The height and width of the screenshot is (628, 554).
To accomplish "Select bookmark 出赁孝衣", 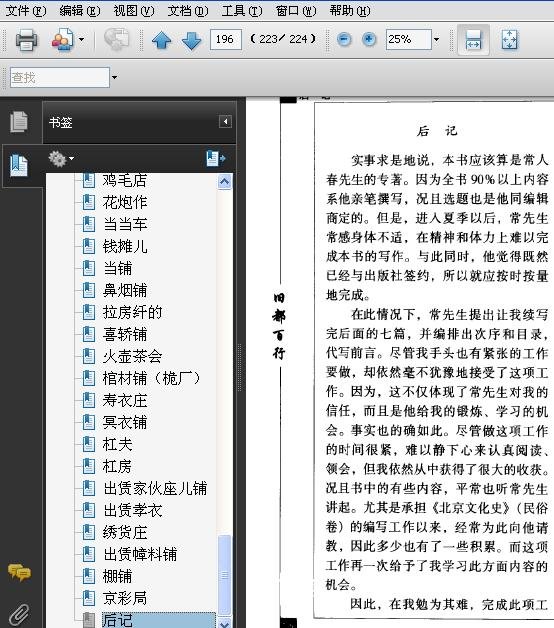I will [133, 511].
